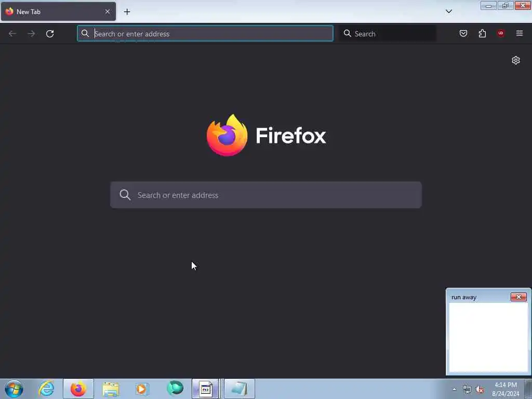Reload the current page
The image size is (532, 399).
click(50, 34)
